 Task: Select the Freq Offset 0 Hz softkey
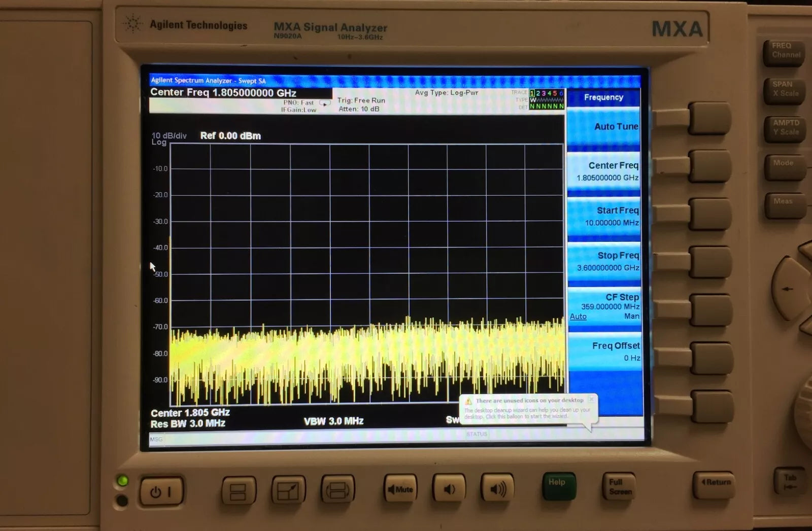[605, 351]
